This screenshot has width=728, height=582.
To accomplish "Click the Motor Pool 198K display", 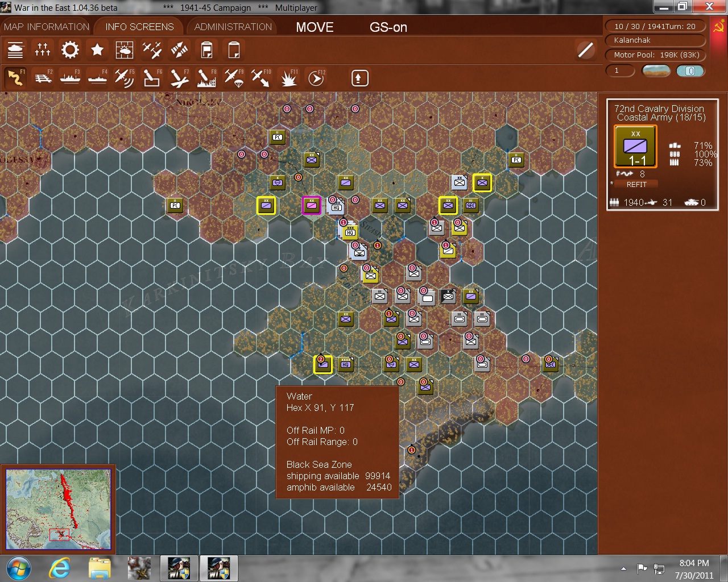I will pos(656,55).
